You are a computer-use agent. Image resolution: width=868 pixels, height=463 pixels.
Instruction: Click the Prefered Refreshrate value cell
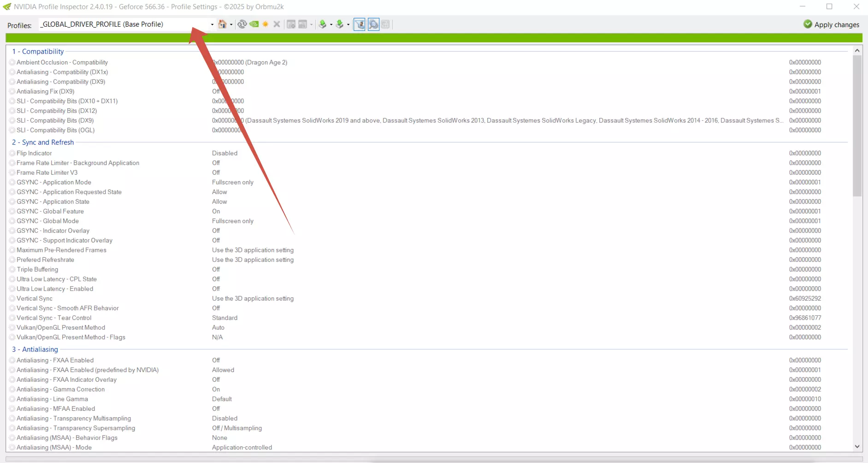(253, 260)
